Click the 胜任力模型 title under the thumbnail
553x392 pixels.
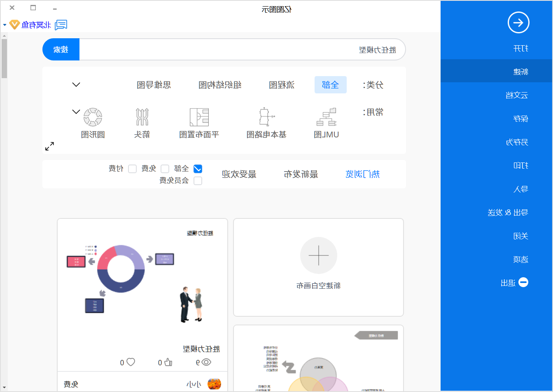[201, 349]
